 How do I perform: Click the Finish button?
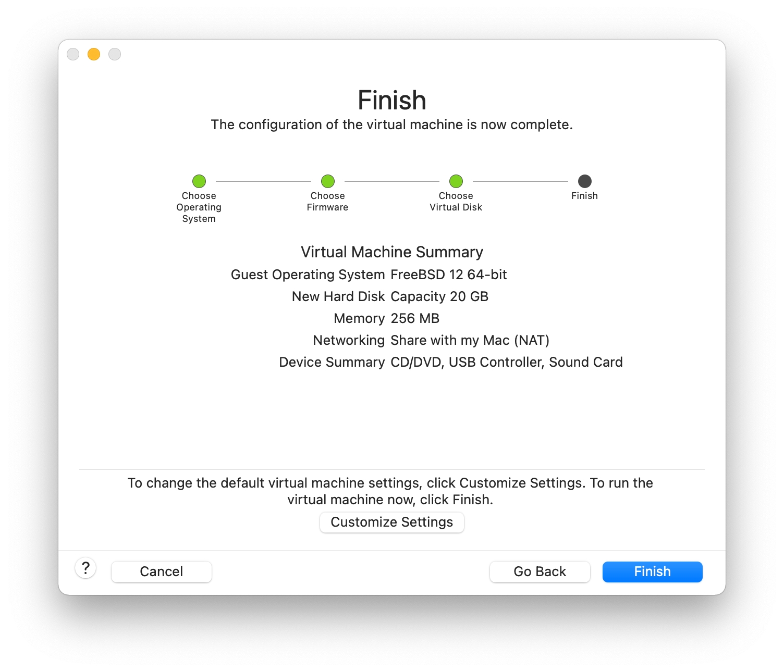pos(652,571)
